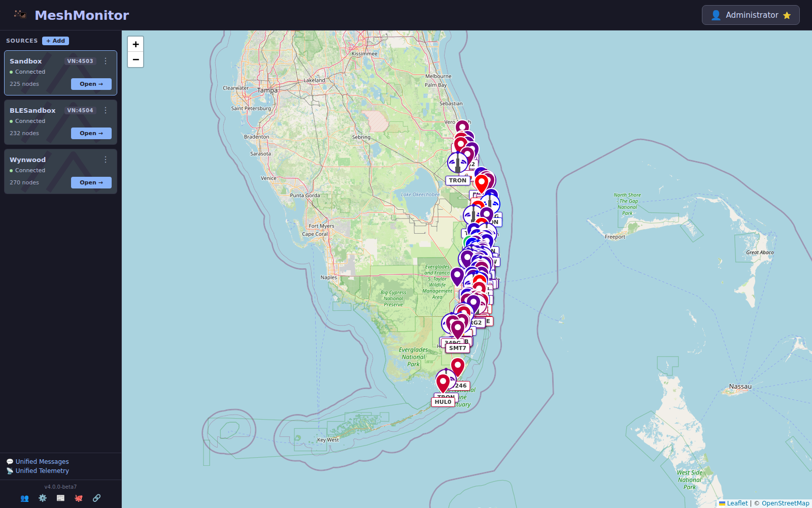Click the Unified Telemetry satellite dish icon
Screen dimensions: 812x508
(9, 470)
